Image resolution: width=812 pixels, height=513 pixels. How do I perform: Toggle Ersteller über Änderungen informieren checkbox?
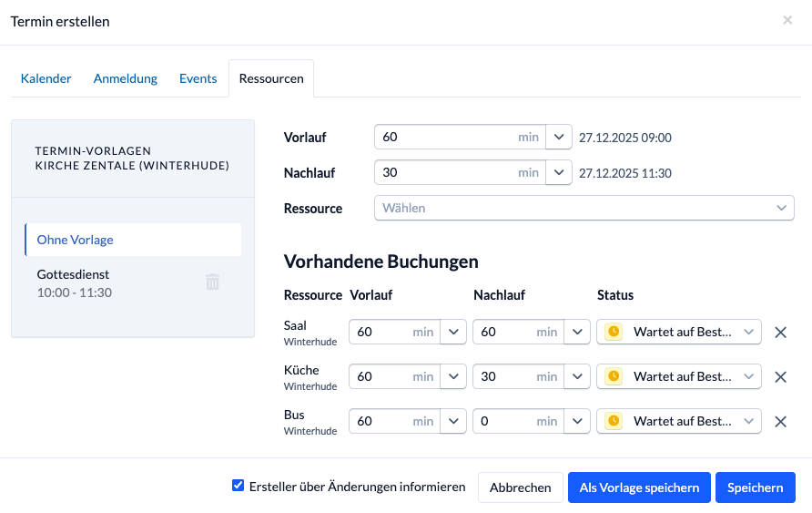pos(238,486)
